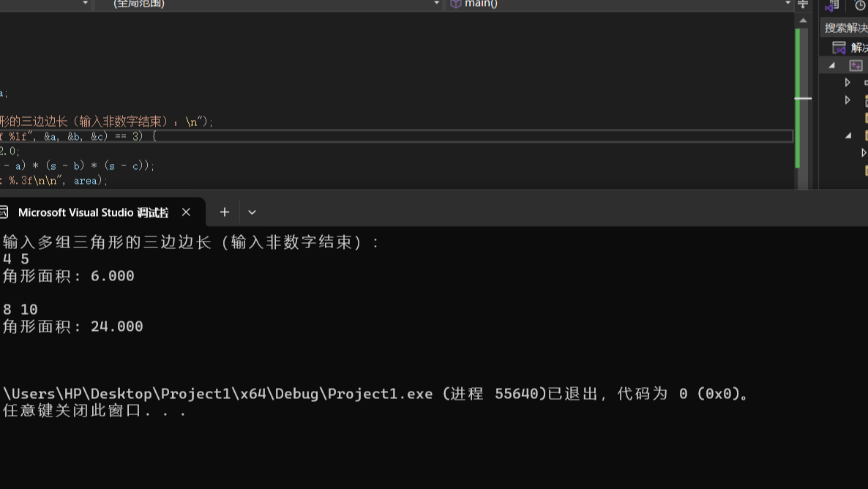
Task: Click the green editor vertical scrollbar track
Action: (798, 98)
